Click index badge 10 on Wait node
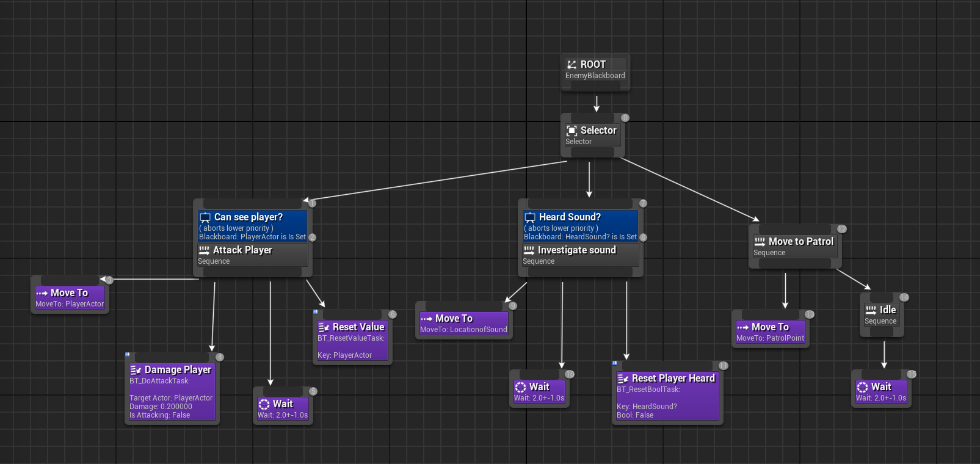This screenshot has height=464, width=980. point(570,374)
